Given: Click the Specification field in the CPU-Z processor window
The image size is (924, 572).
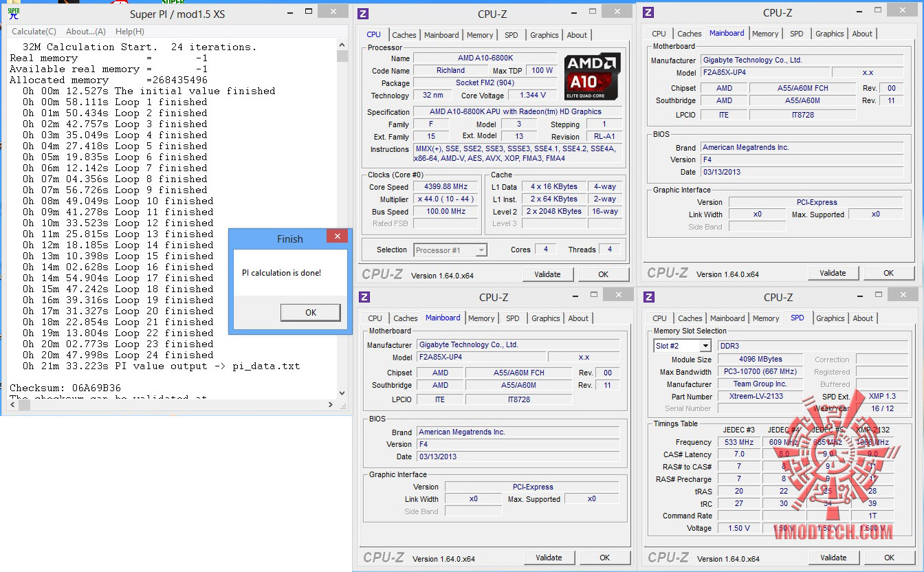Looking at the screenshot, I should point(518,111).
